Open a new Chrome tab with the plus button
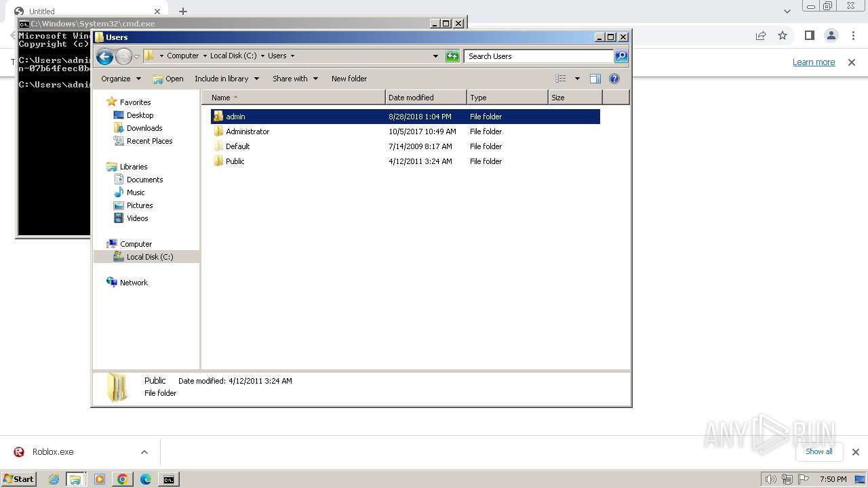 [x=183, y=11]
